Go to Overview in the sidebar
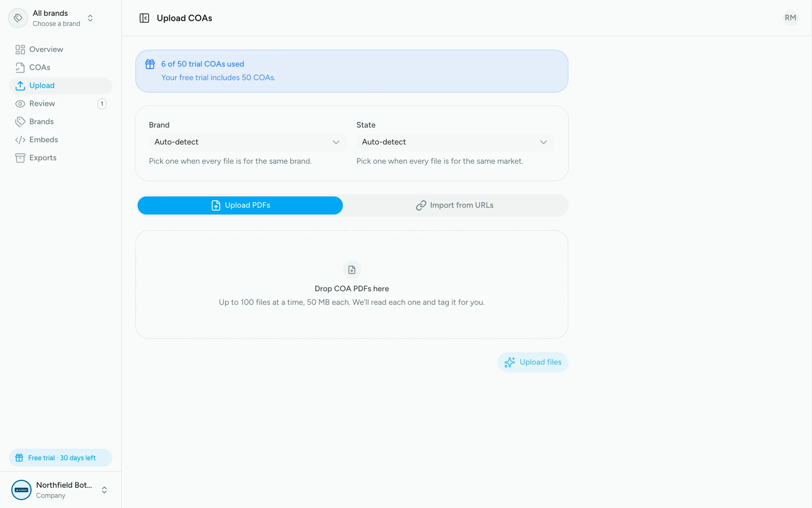812x508 pixels. click(61, 50)
